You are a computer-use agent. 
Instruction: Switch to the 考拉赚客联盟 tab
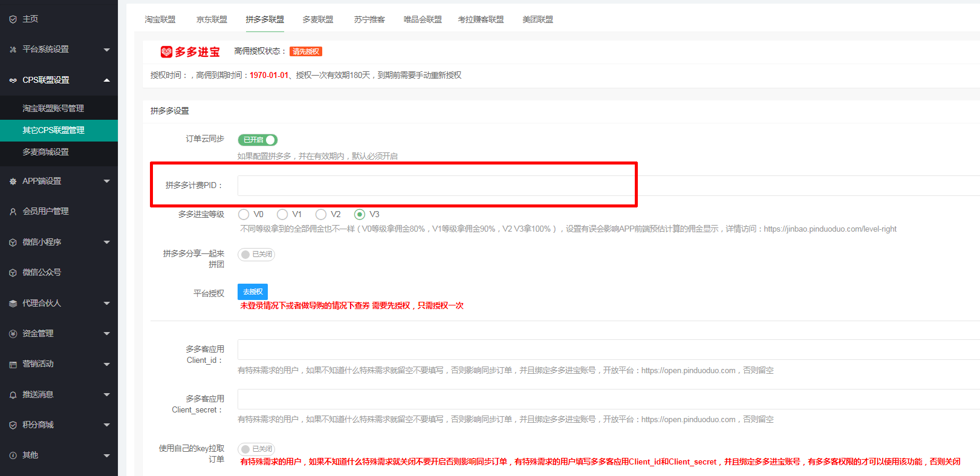481,19
